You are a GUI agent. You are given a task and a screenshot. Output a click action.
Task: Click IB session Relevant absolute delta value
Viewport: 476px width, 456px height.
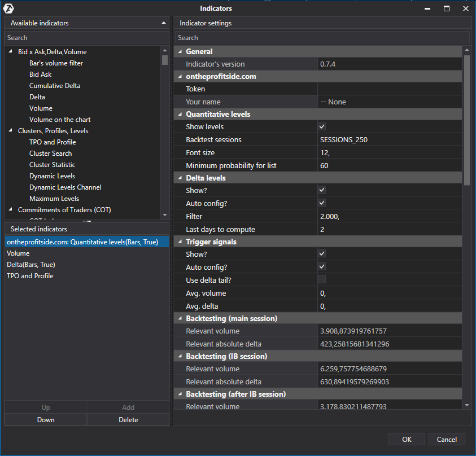click(x=390, y=382)
